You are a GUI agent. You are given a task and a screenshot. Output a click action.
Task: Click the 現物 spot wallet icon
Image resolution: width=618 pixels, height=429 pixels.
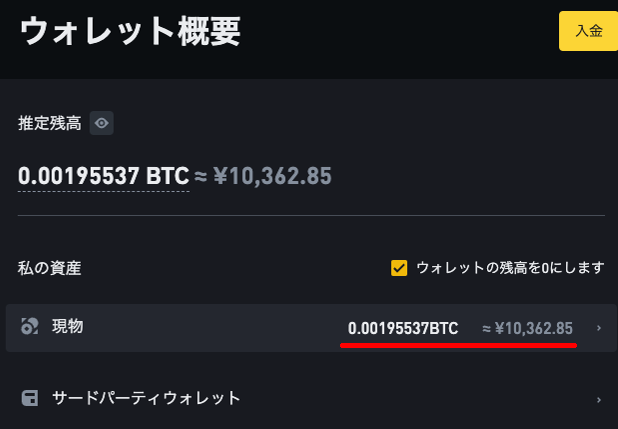[30, 327]
